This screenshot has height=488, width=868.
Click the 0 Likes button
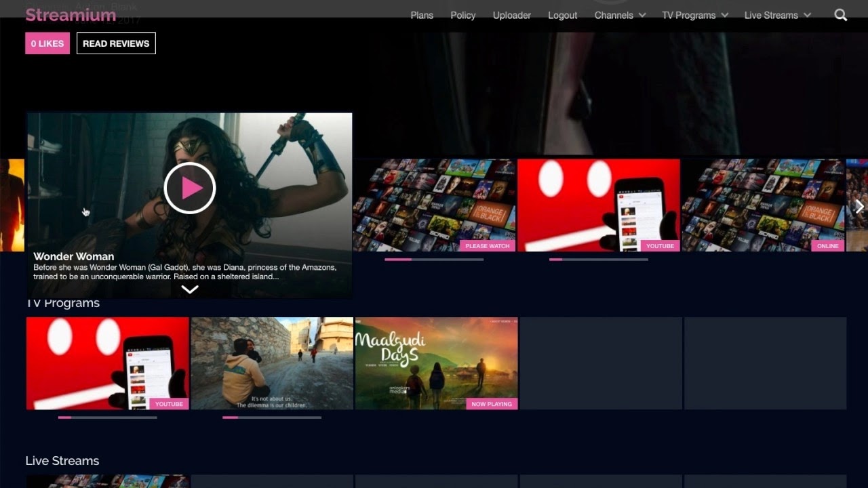pos(47,43)
